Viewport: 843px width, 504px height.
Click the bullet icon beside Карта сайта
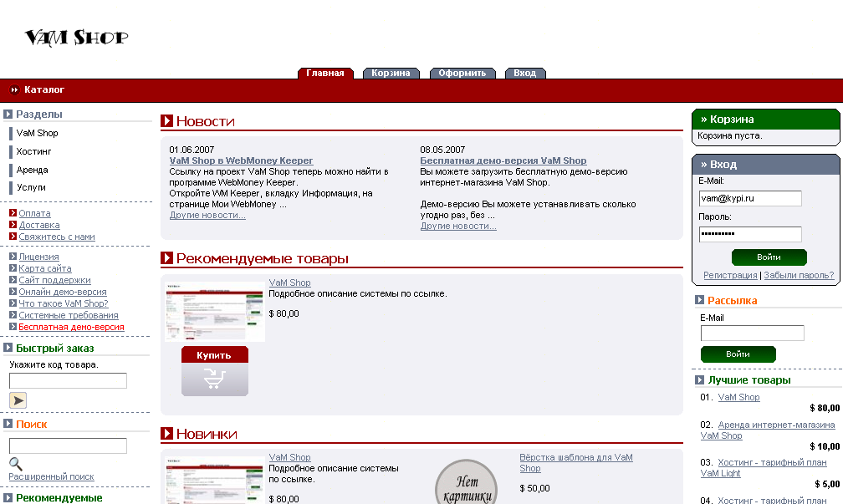tap(13, 268)
